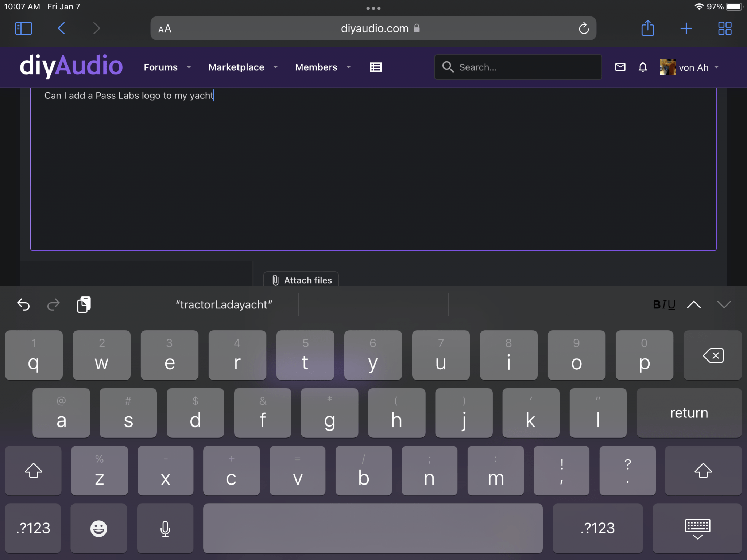
Task: Tap the Search... field
Action: (x=518, y=67)
